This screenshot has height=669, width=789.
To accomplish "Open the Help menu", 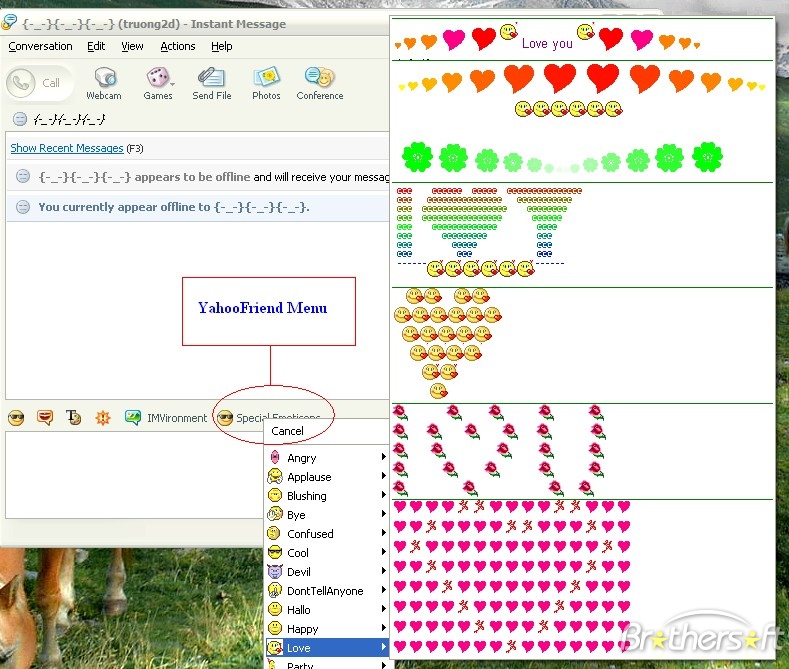I will pyautogui.click(x=221, y=46).
